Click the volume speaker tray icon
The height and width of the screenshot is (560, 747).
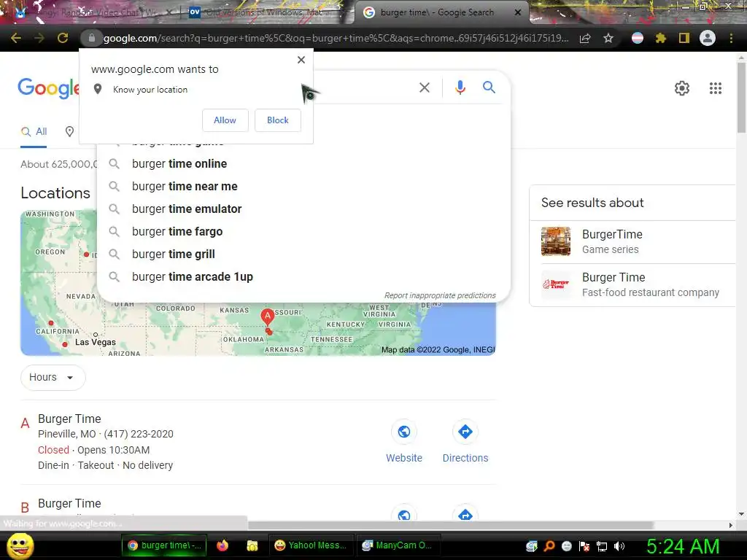(x=619, y=546)
